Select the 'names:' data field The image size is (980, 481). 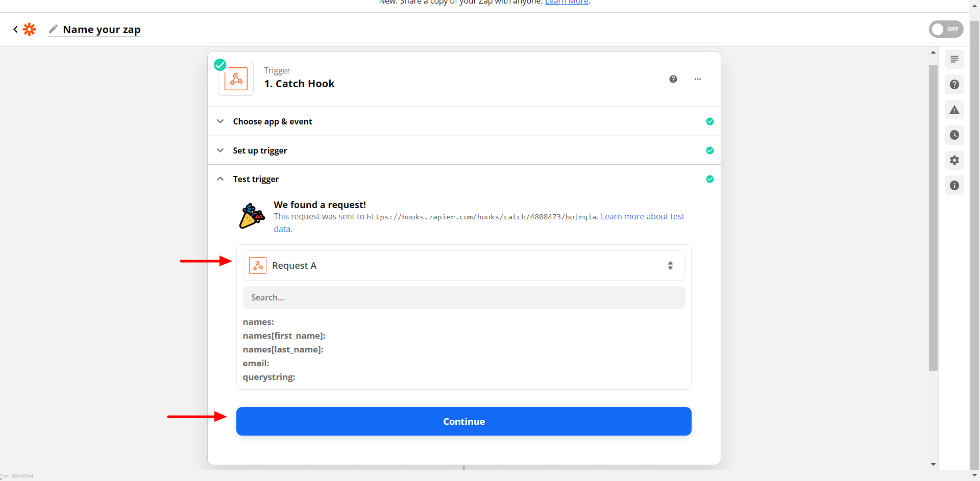(258, 322)
